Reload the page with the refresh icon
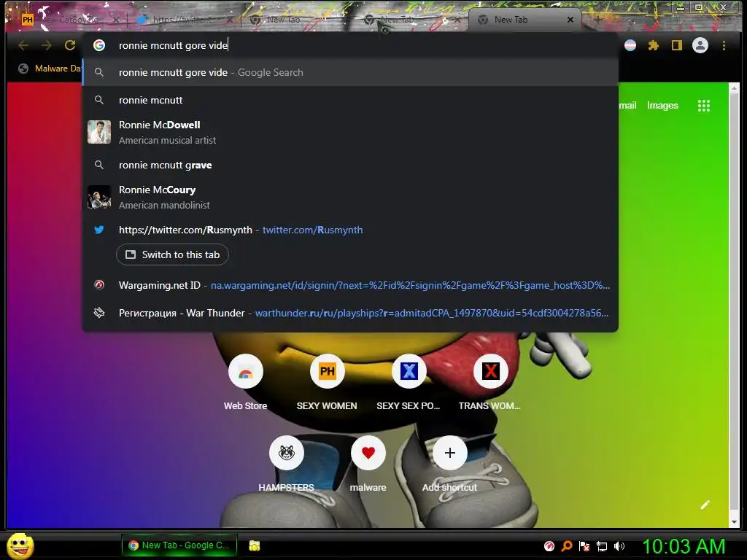747x560 pixels. click(x=70, y=45)
